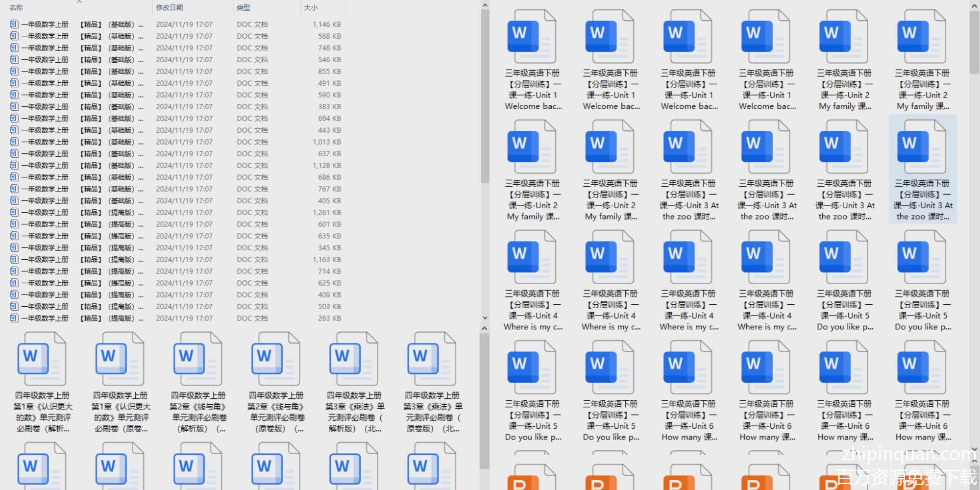
Task: Click the 大小 column header
Action: coord(311,7)
